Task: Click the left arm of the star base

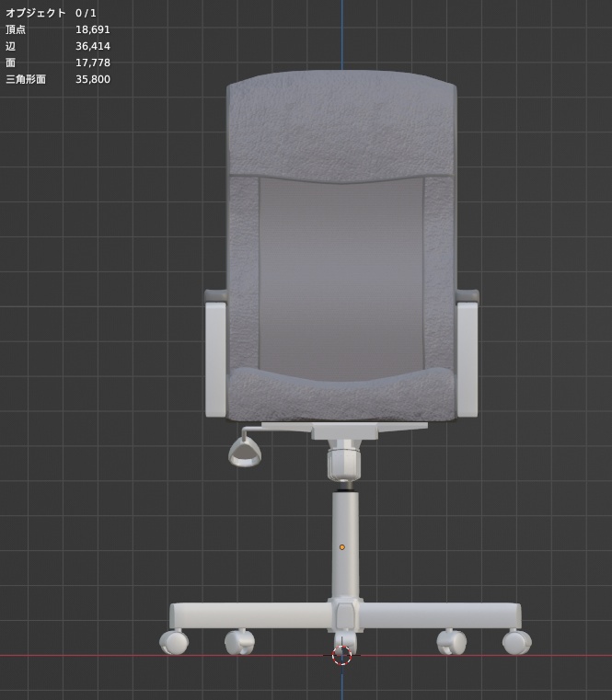Action: [x=250, y=616]
